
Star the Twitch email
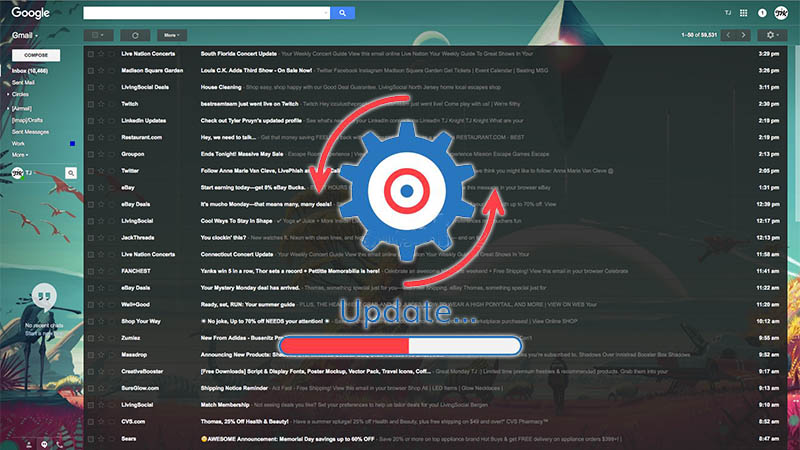(x=101, y=104)
